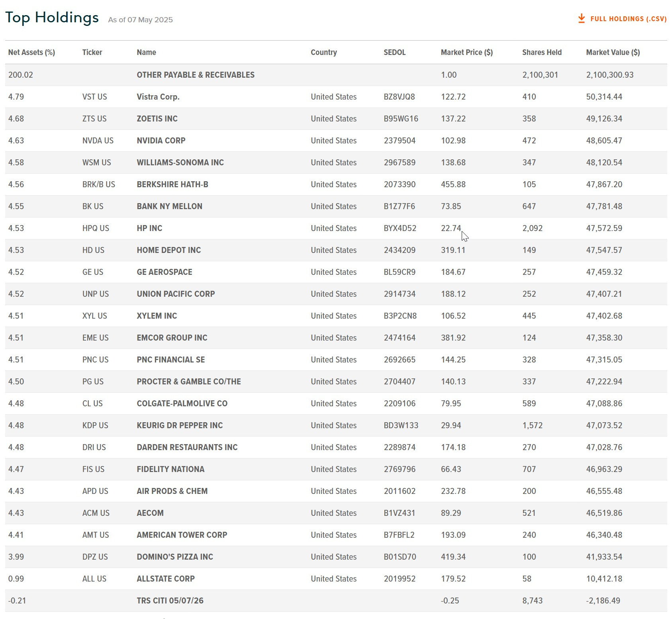The height and width of the screenshot is (619, 672).
Task: Click the HP INC holding name
Action: pos(149,228)
